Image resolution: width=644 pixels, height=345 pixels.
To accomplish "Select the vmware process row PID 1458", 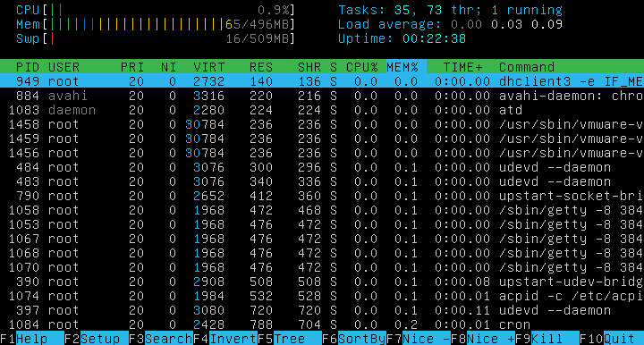I will pos(322,124).
